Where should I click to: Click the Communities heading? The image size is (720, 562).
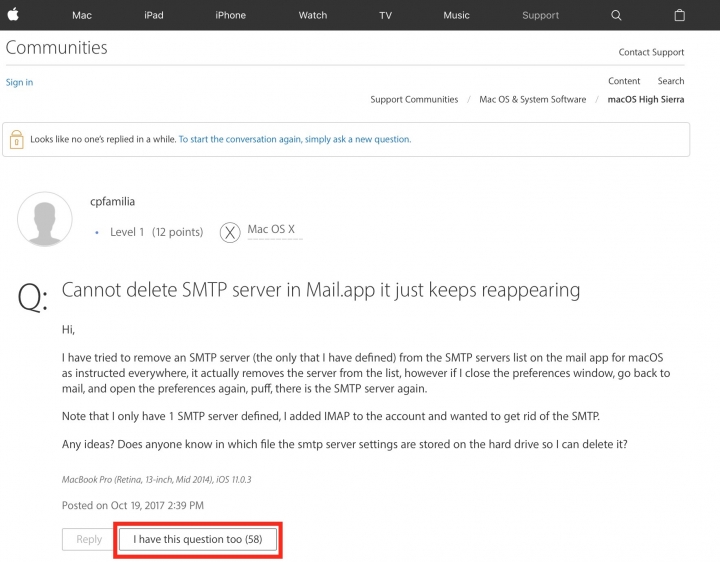[x=56, y=48]
